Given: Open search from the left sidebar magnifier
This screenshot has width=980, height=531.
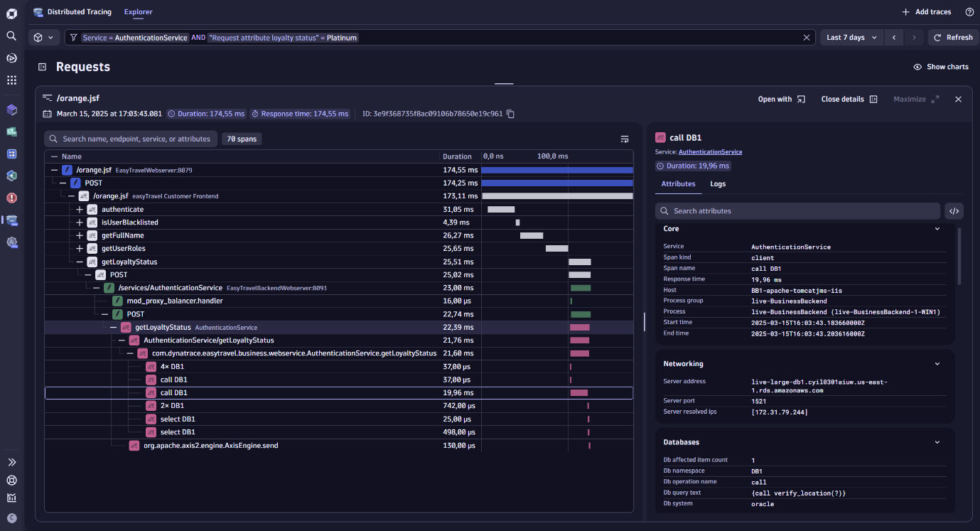Looking at the screenshot, I should pos(11,35).
